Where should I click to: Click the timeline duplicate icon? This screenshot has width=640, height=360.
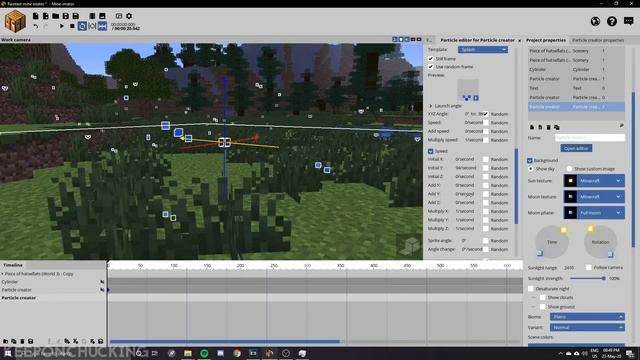click(x=14, y=341)
